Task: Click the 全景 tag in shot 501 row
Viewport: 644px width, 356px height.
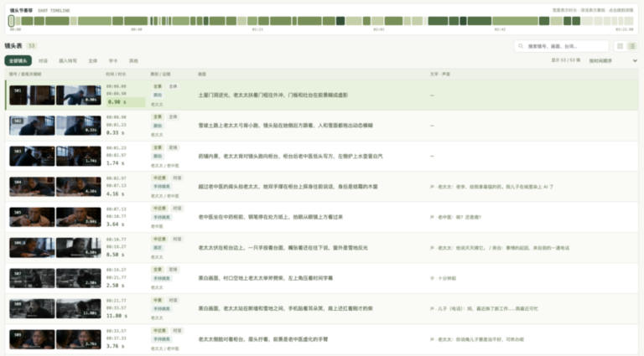Action: (x=158, y=86)
